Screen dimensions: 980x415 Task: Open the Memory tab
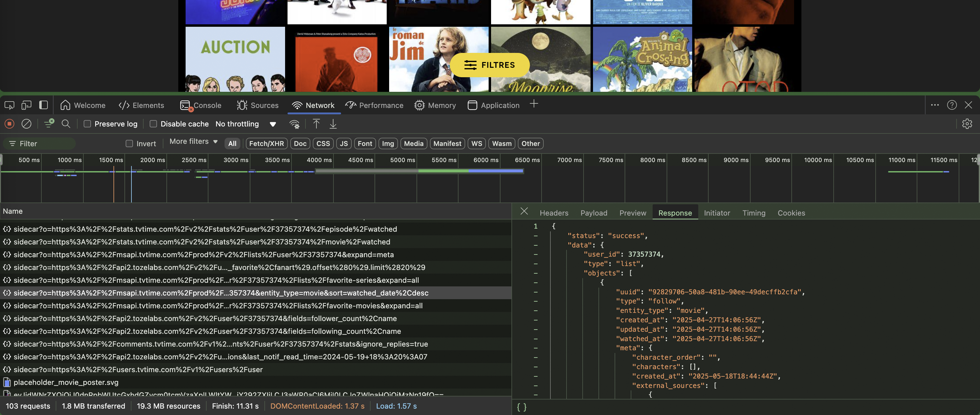click(x=435, y=105)
